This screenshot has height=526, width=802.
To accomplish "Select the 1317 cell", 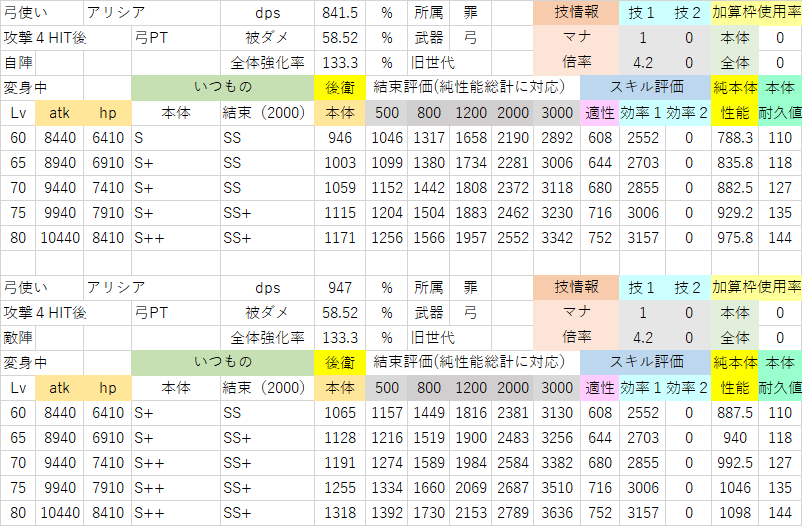I will pos(429,138).
